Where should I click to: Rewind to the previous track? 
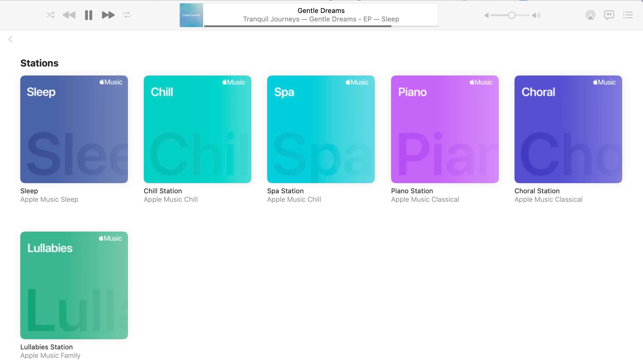pyautogui.click(x=69, y=15)
